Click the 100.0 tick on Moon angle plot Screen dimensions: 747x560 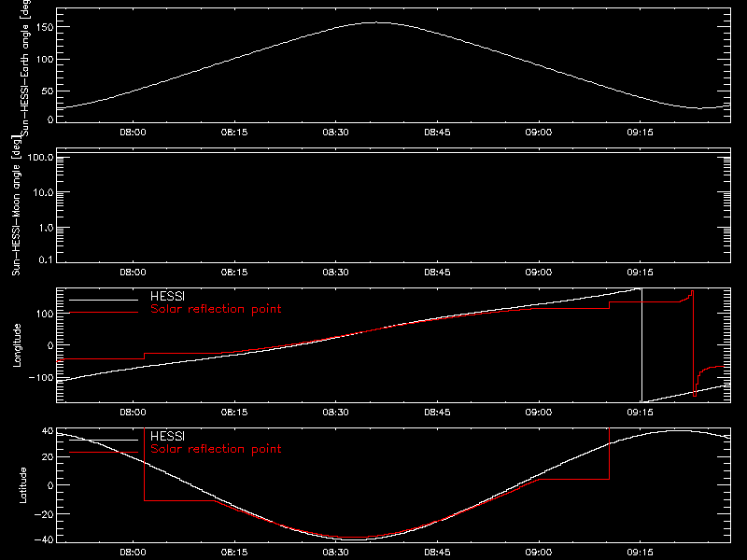(40, 157)
